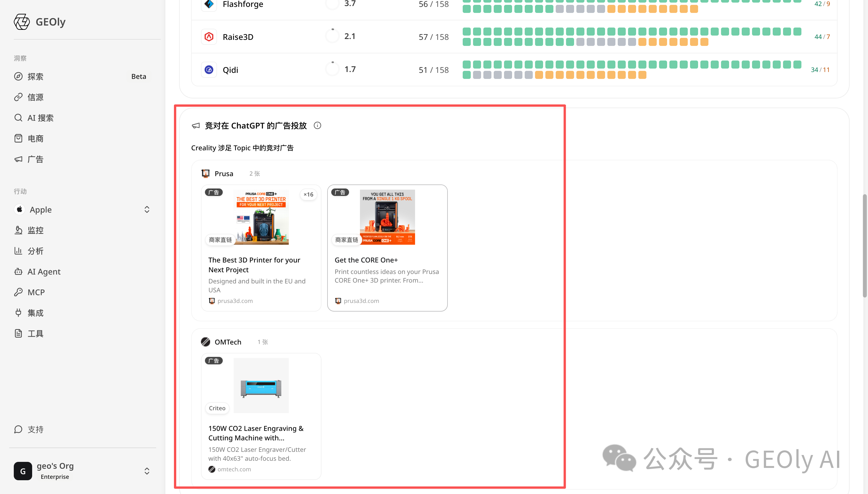The image size is (868, 494).
Task: Click the page vertical scrollbar
Action: (865, 246)
